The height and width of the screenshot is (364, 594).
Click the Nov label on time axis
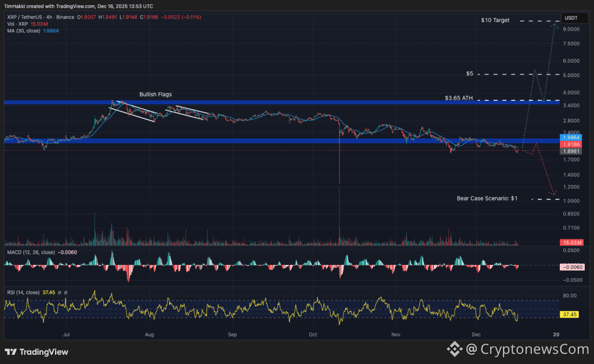point(396,334)
